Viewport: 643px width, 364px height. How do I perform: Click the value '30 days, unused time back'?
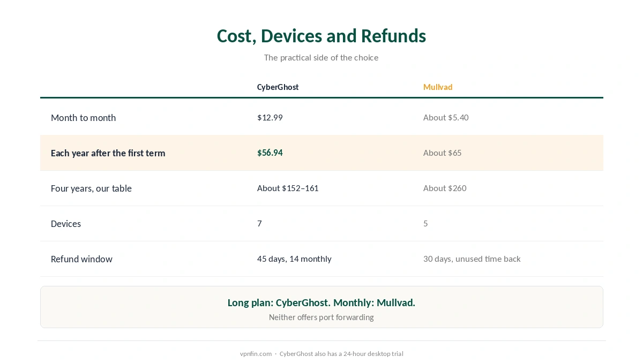tap(472, 259)
